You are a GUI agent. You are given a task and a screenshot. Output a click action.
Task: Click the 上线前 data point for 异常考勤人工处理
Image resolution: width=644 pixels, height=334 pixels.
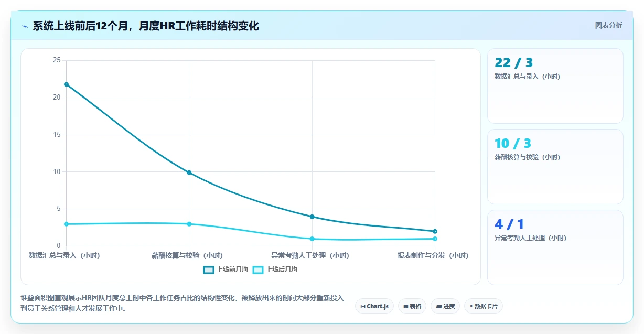pyautogui.click(x=312, y=217)
